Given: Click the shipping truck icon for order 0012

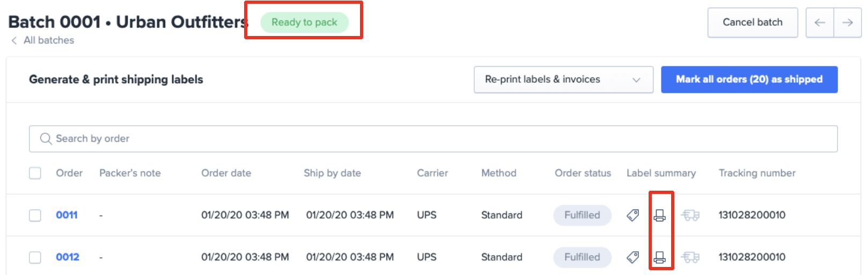Looking at the screenshot, I should point(690,257).
